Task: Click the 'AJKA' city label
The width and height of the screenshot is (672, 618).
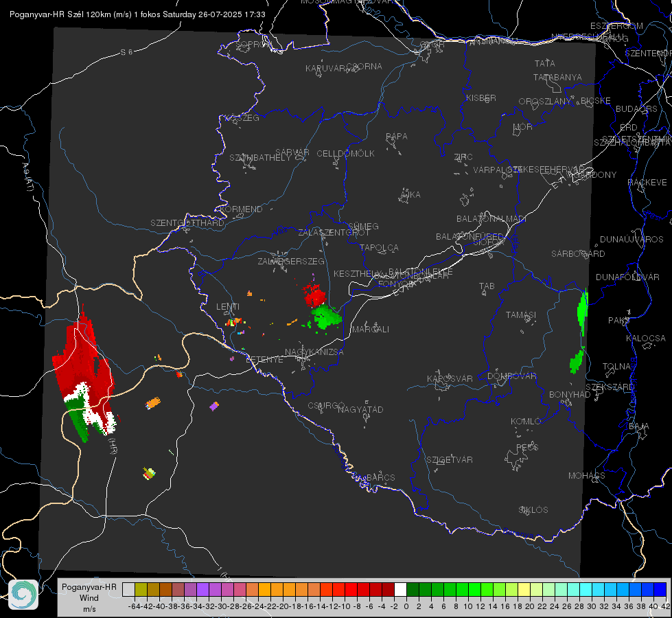Action: coord(410,194)
